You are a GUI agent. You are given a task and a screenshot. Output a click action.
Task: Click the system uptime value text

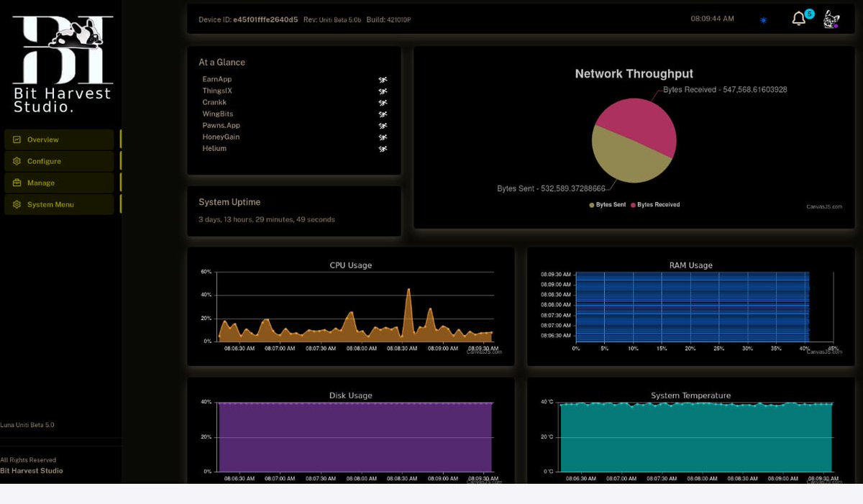267,219
